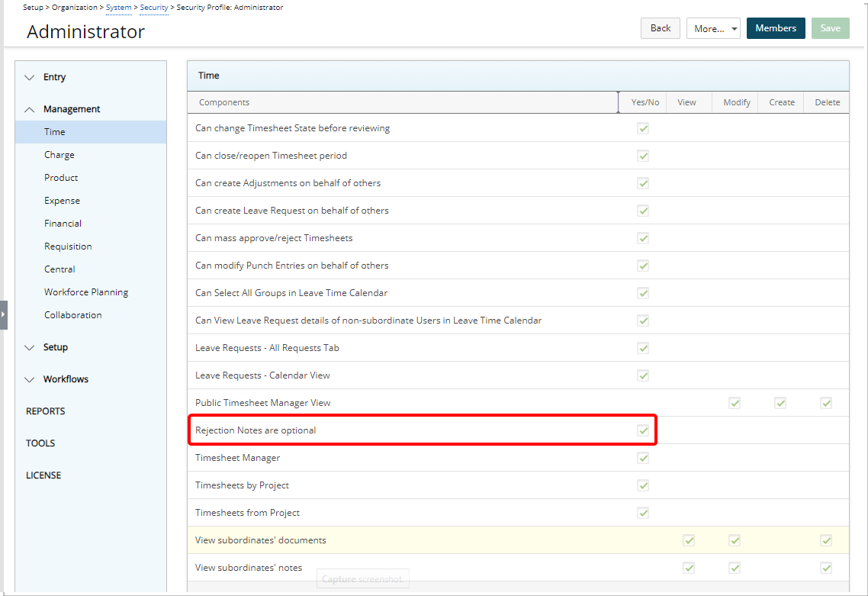
Task: Toggle View checkbox for View subordinates' documents
Action: point(689,540)
